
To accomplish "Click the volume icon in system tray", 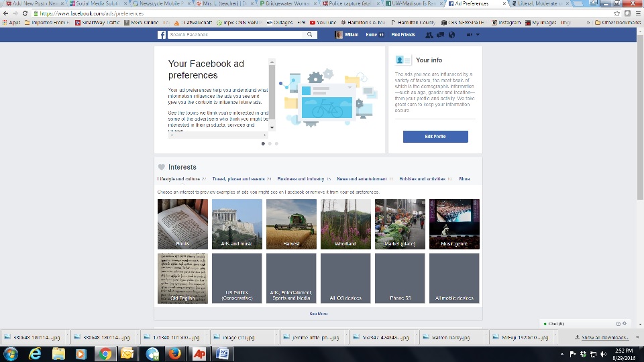I will click(x=603, y=354).
